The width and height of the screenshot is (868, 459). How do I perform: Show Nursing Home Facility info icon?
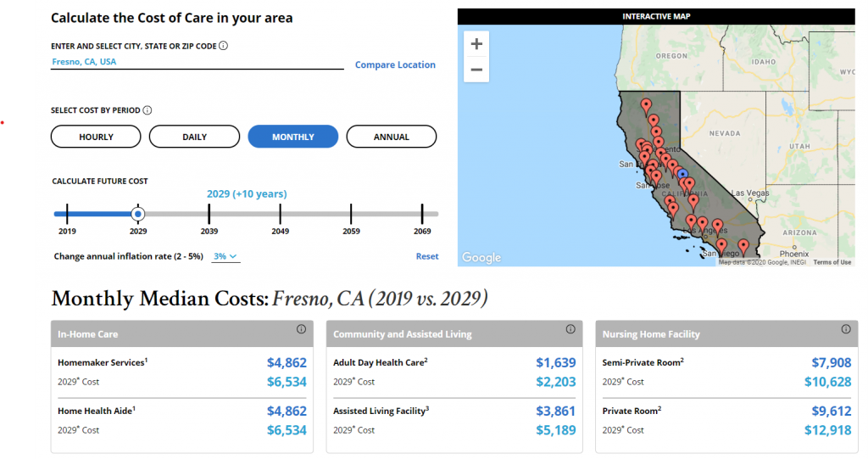(846, 329)
